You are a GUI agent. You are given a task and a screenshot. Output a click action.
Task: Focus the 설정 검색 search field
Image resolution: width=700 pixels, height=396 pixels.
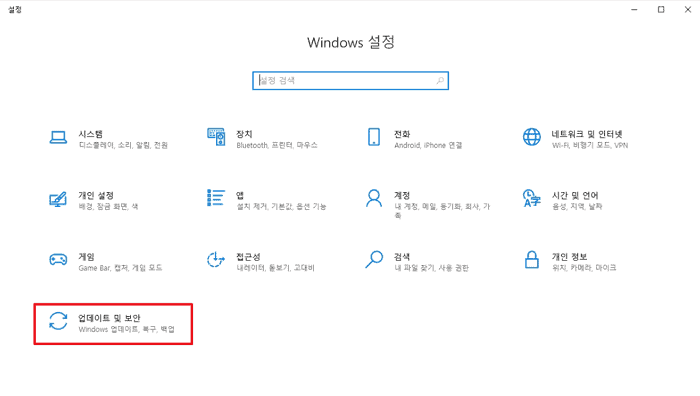[350, 81]
